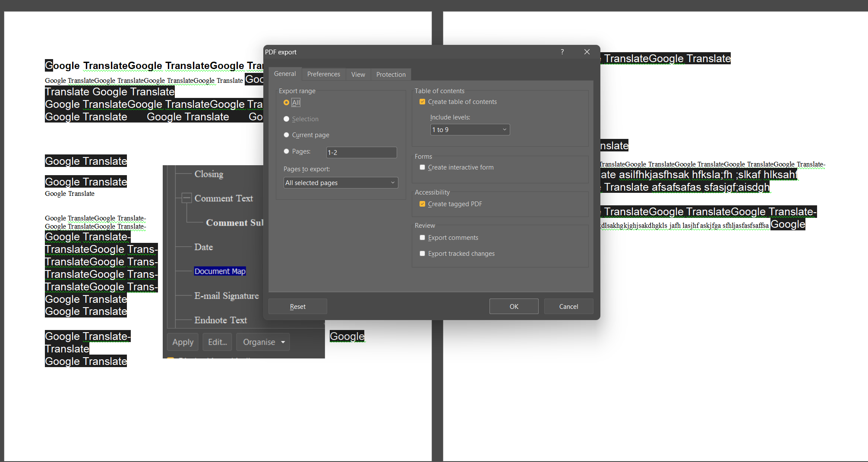This screenshot has height=462, width=868.
Task: Choose Current page export range
Action: pyautogui.click(x=306, y=135)
